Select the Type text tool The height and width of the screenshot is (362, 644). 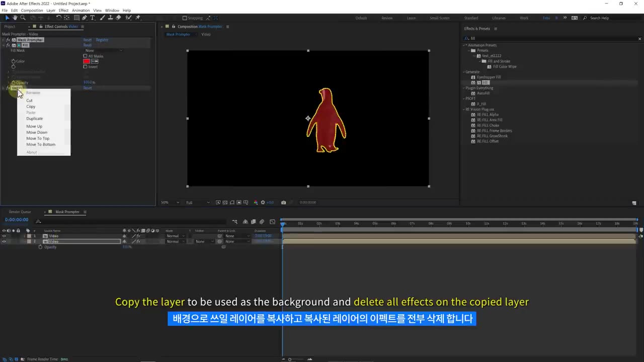click(x=93, y=18)
